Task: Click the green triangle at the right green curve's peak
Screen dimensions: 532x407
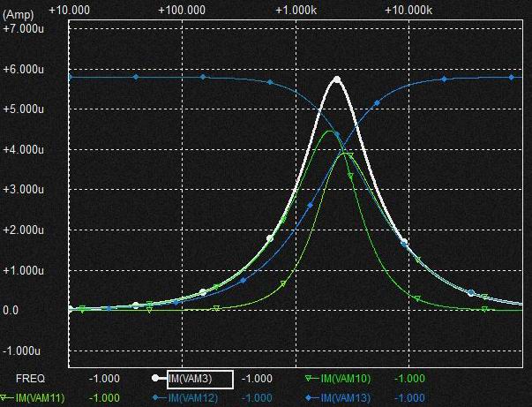Action: (348, 155)
